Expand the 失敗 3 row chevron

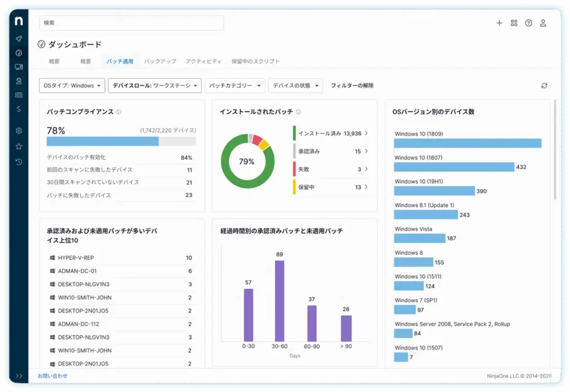pos(366,169)
